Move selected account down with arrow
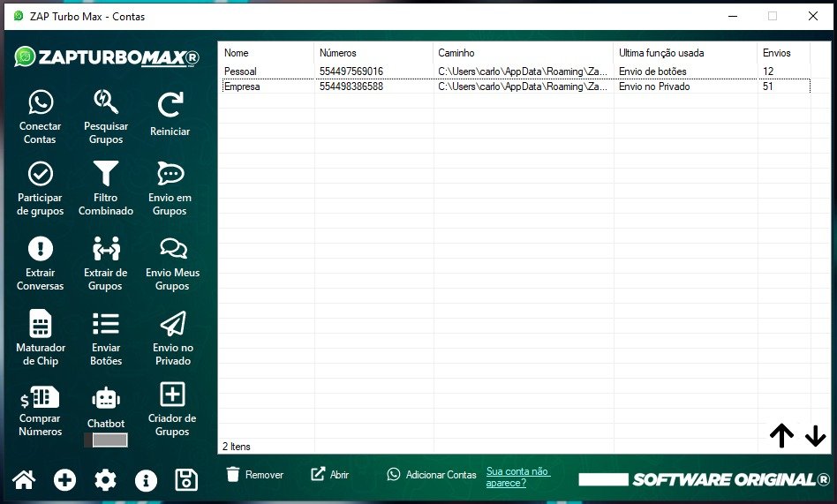 point(815,435)
